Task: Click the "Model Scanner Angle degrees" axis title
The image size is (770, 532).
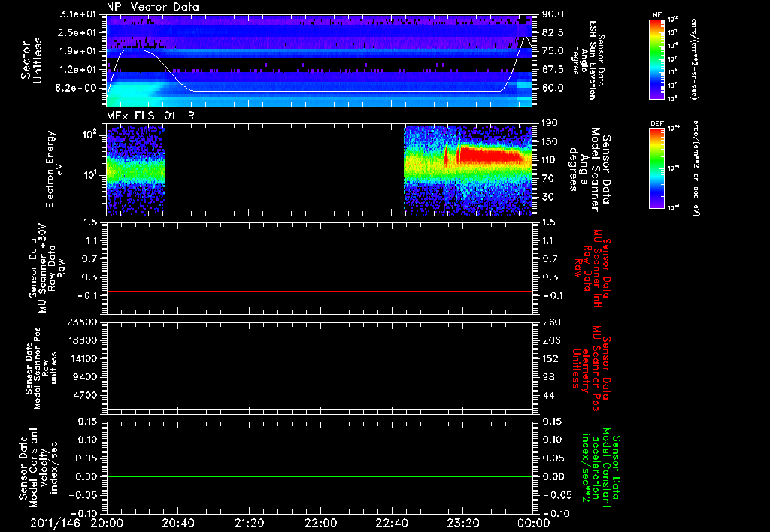Action: tap(591, 169)
